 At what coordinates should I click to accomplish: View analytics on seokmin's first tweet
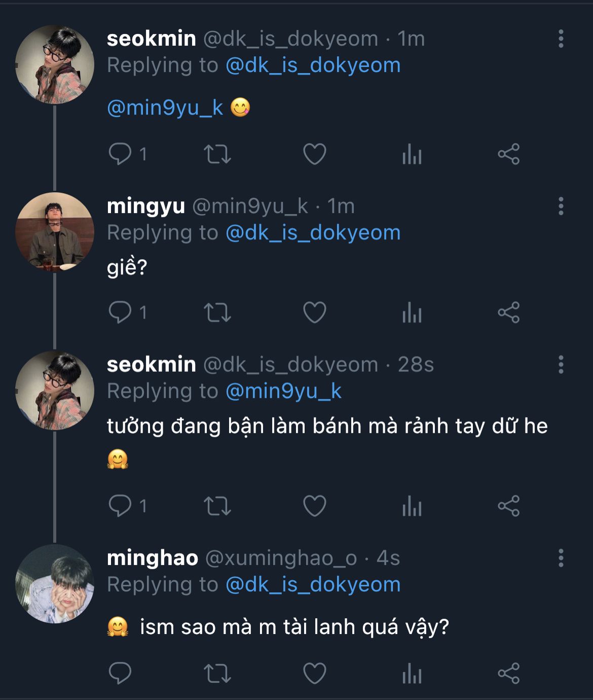(x=412, y=154)
